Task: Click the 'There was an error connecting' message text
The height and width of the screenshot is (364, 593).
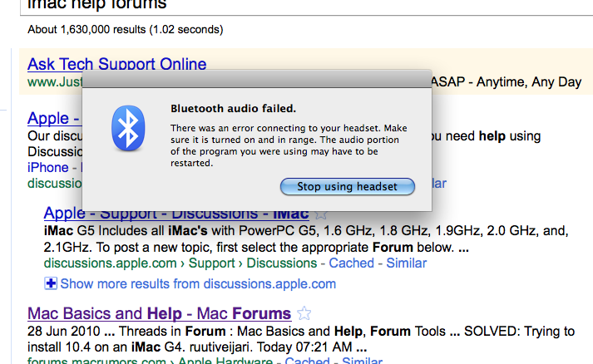Action: (x=289, y=145)
